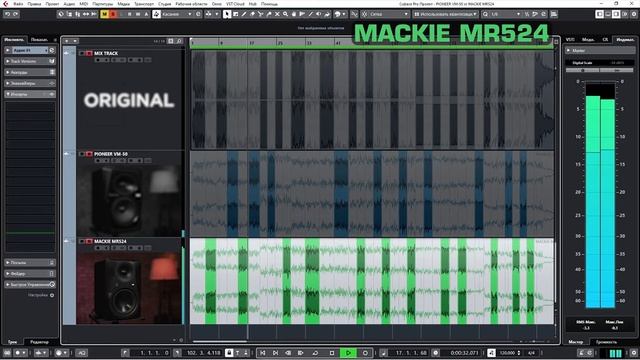Go to project start in transport

(x=263, y=353)
